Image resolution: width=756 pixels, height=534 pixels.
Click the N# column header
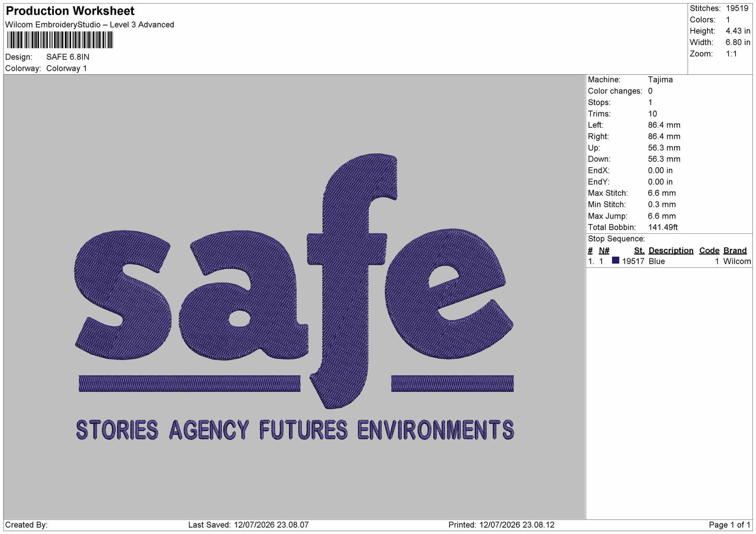(x=604, y=251)
